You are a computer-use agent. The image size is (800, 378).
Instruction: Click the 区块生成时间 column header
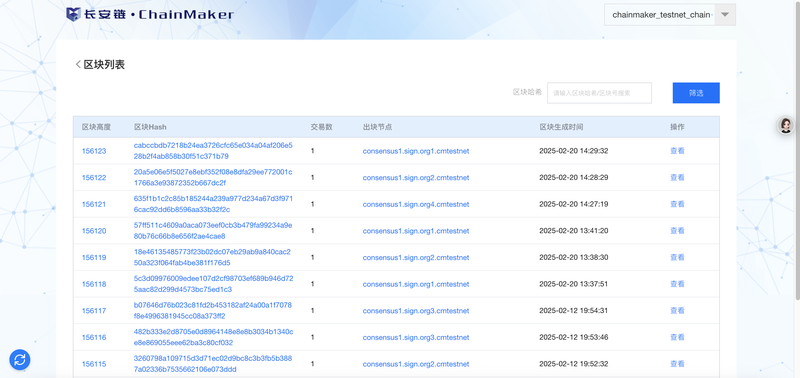tap(561, 127)
